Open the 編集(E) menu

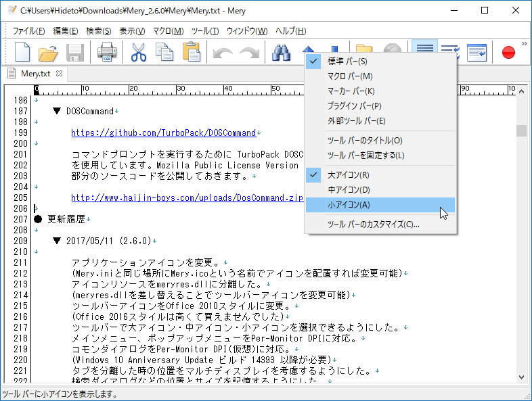coord(66,31)
